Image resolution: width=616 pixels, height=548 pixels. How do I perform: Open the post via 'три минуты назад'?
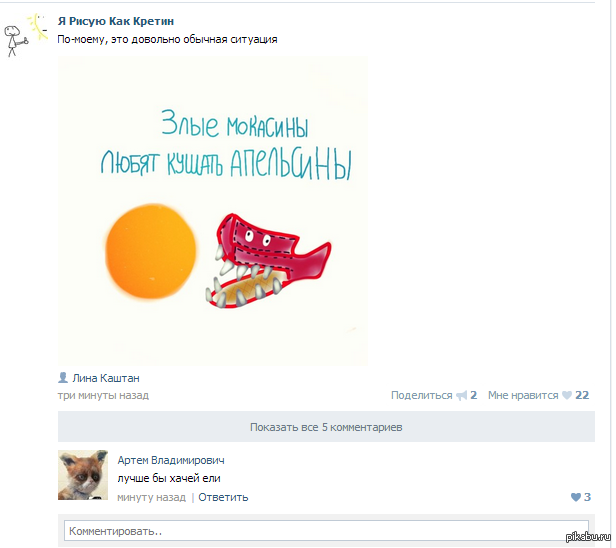(103, 395)
